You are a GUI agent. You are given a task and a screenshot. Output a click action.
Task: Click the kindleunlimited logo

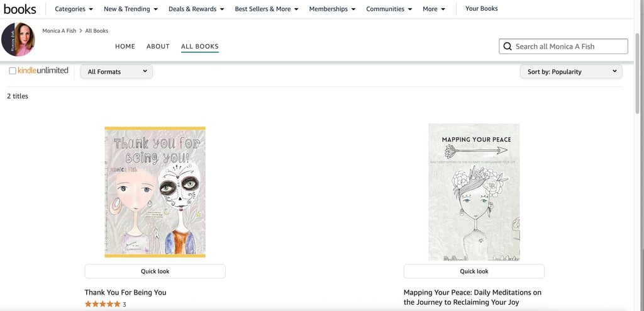pos(43,71)
